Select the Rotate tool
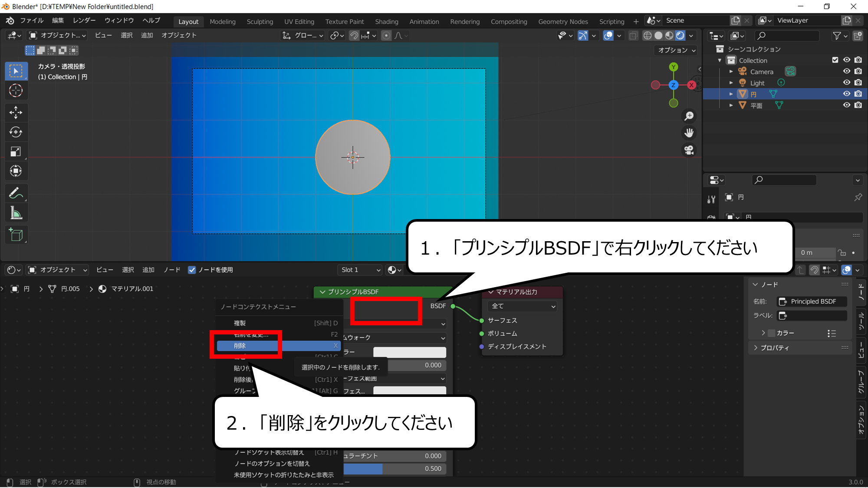This screenshot has width=868, height=488. pos(16,132)
